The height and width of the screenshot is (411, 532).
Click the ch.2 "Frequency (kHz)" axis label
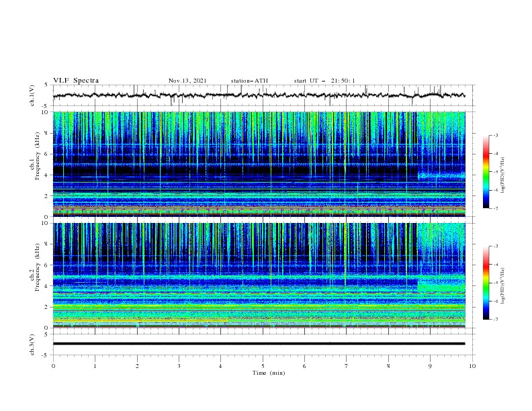(x=38, y=267)
